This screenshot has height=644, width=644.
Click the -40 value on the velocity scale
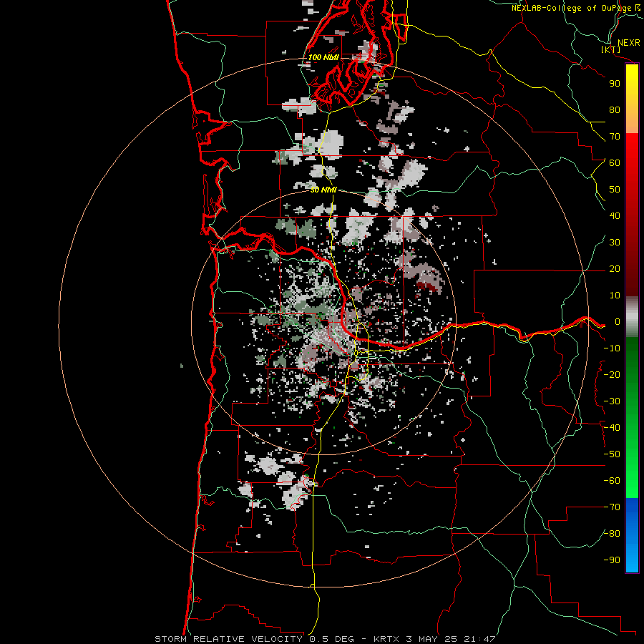click(612, 428)
